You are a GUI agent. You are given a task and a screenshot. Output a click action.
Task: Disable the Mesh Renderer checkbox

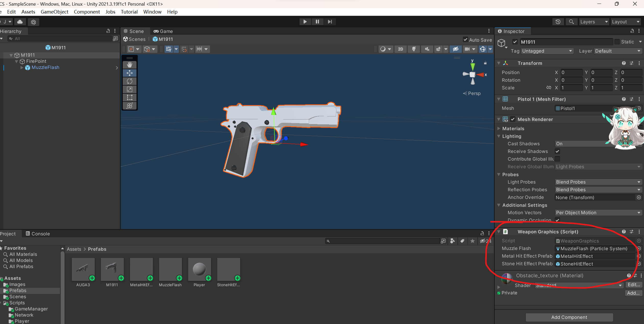click(x=513, y=119)
